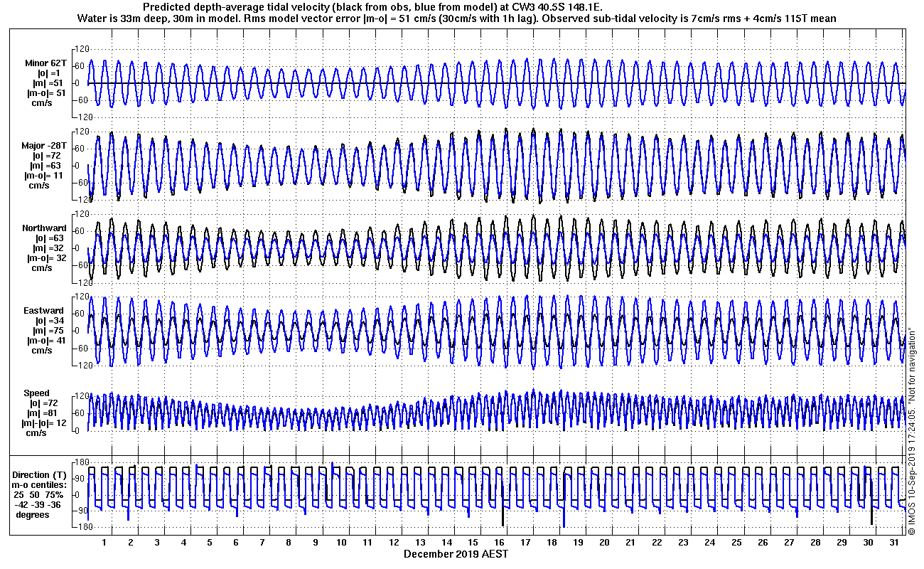924x569 pixels.
Task: Click the day '10' tick label
Action: pos(341,543)
